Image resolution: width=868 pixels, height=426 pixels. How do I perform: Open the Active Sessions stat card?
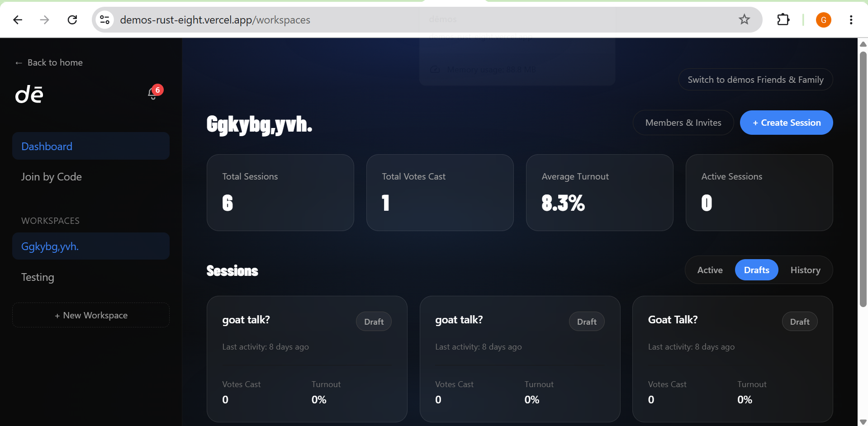759,193
